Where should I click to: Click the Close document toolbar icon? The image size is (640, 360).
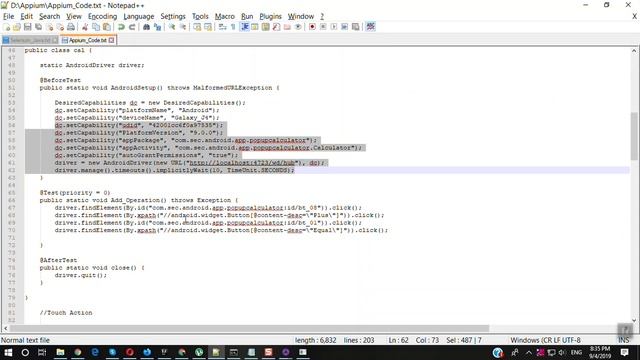[x=49, y=27]
